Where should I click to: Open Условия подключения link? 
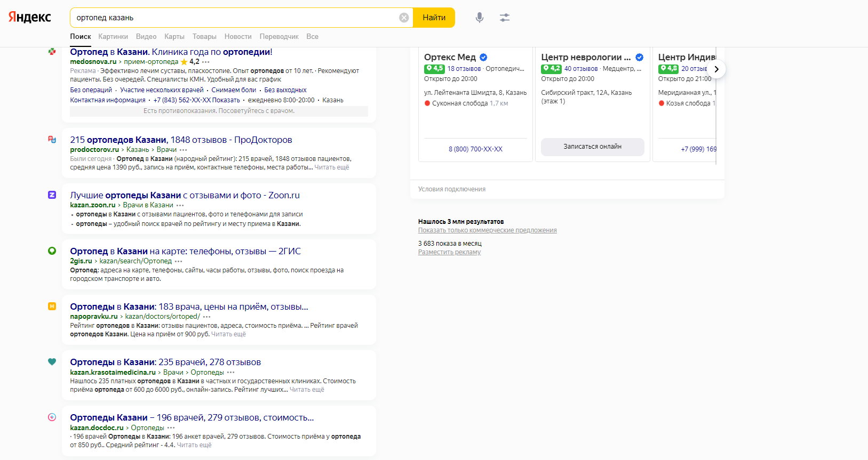point(452,189)
